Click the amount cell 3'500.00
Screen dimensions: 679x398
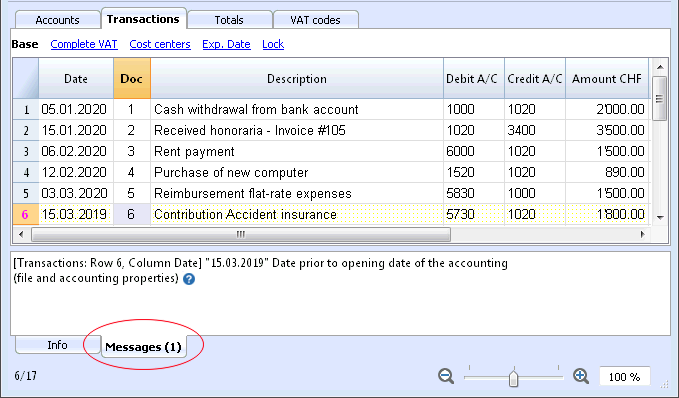click(x=607, y=130)
